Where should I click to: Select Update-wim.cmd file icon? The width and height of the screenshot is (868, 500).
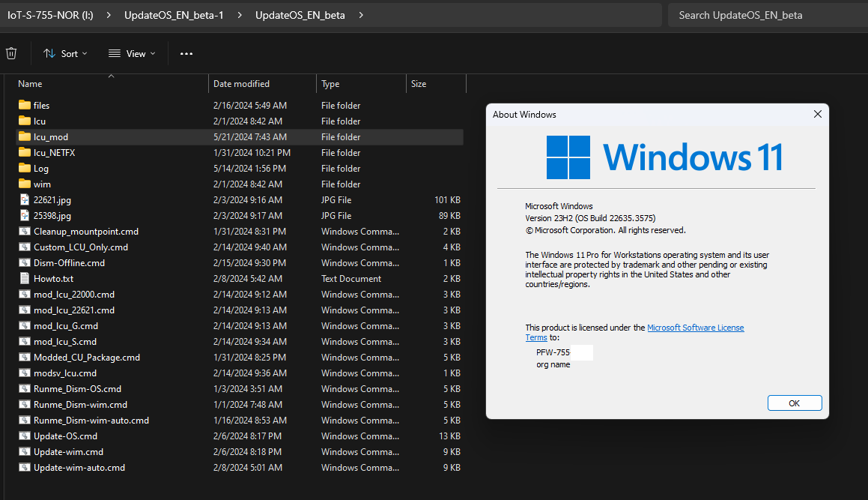pyautogui.click(x=25, y=452)
